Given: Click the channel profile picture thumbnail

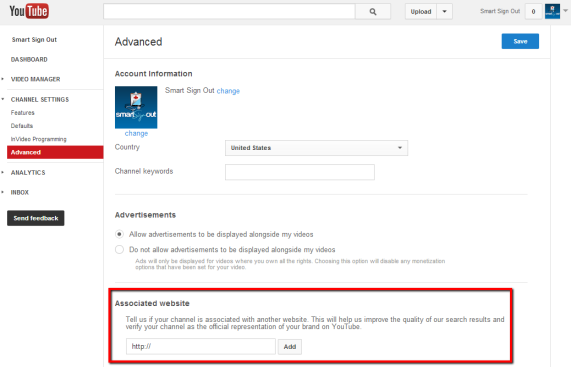Looking at the screenshot, I should 136,107.
